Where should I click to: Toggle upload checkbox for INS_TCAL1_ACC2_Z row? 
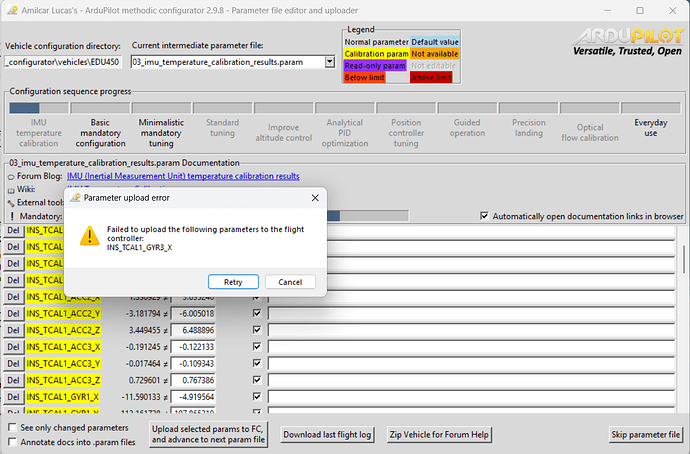point(257,329)
